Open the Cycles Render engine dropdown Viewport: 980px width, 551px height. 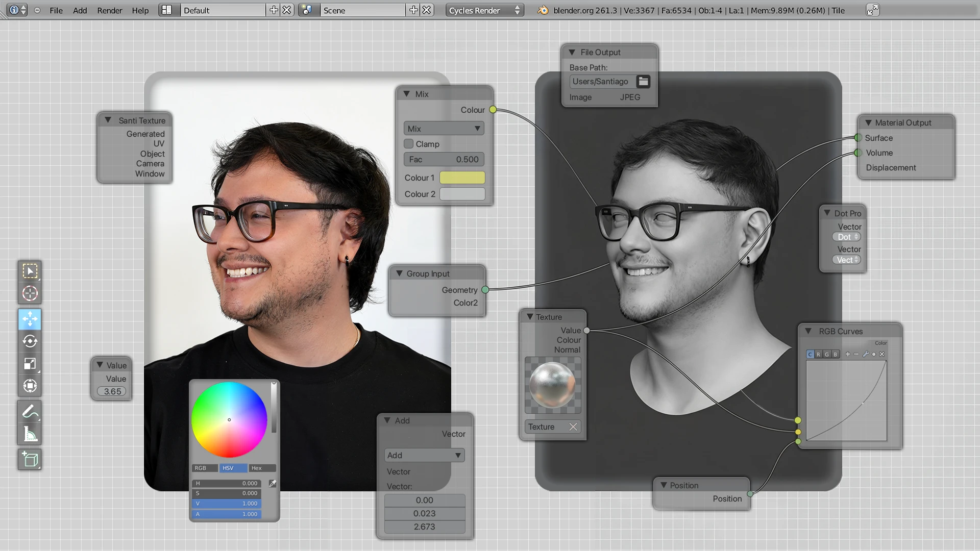coord(484,10)
